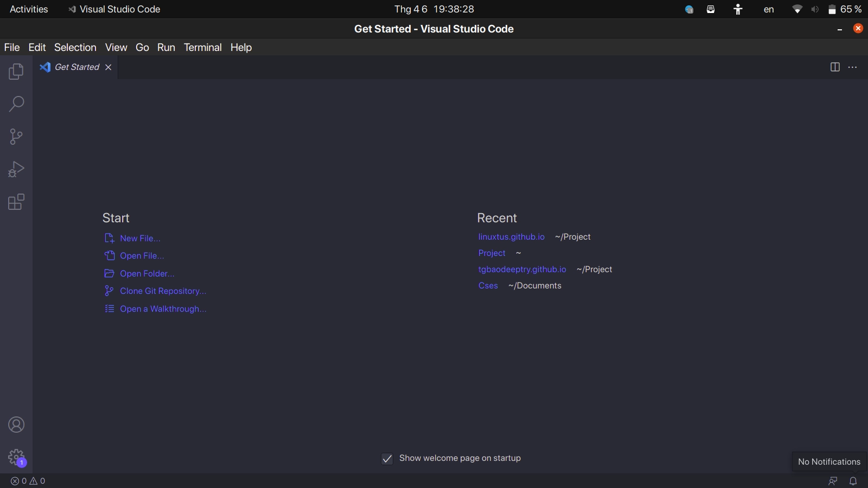Image resolution: width=868 pixels, height=488 pixels.
Task: Open the Manage gear icon
Action: (16, 457)
